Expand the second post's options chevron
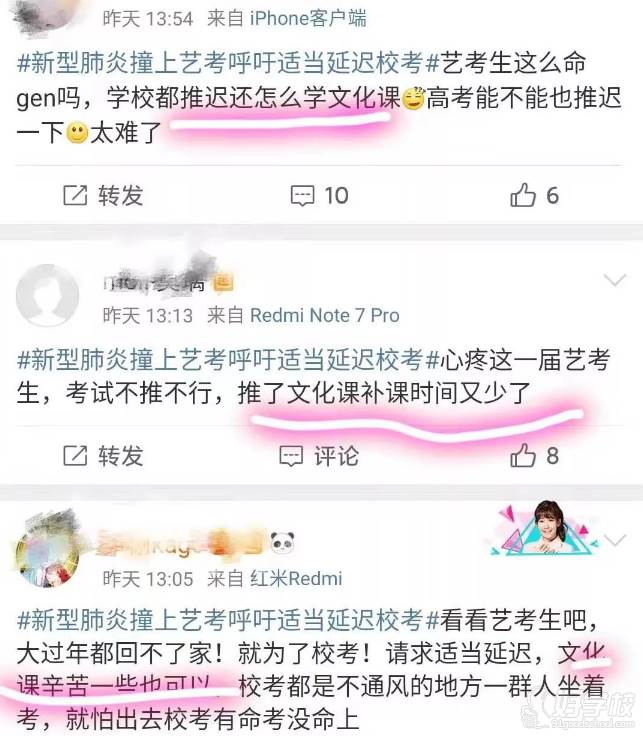643x736 pixels. pos(615,280)
